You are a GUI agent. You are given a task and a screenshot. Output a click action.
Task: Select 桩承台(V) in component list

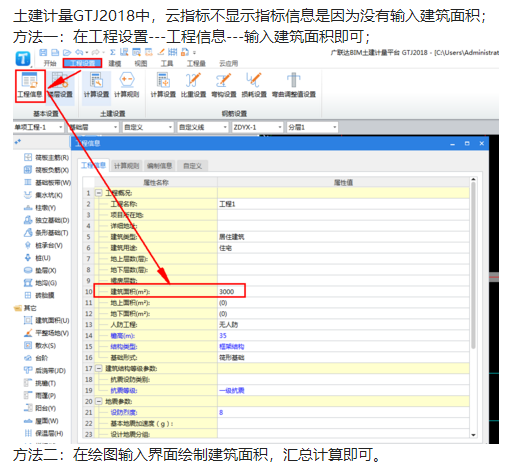coord(43,245)
